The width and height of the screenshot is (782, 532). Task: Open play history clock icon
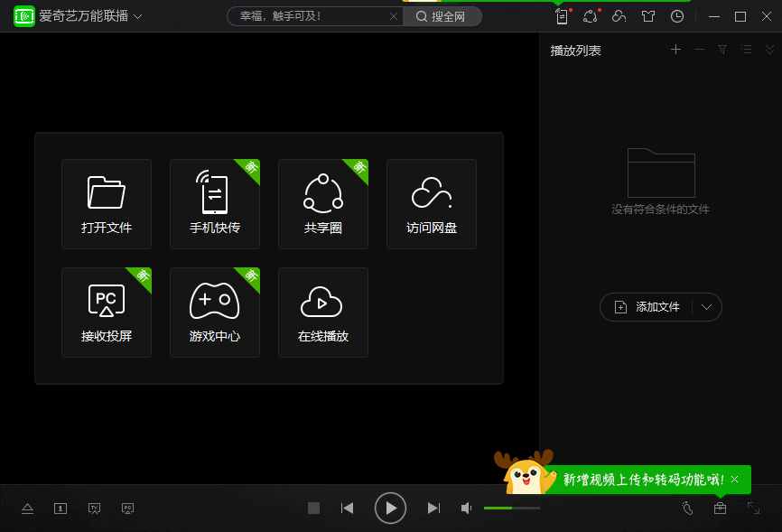tap(676, 16)
